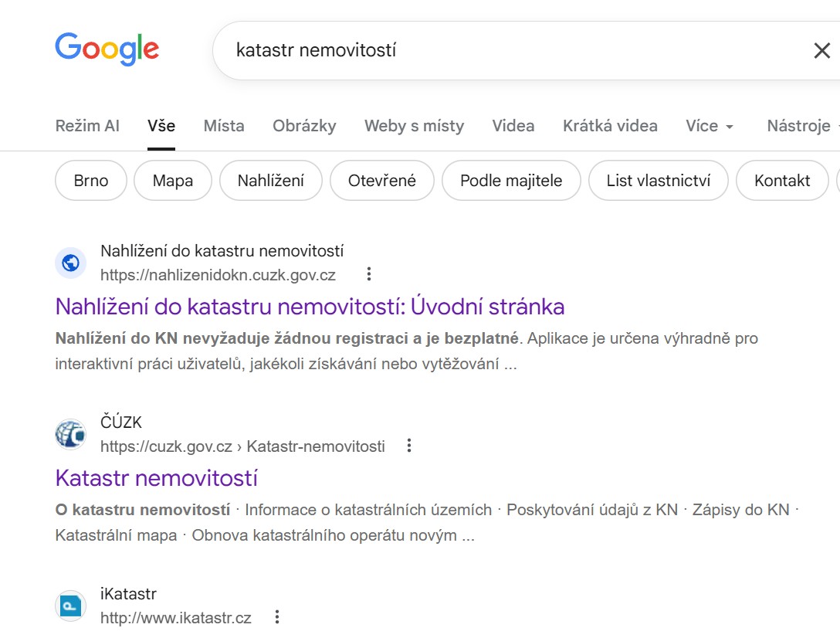The width and height of the screenshot is (840, 638).
Task: Open three-dot menu beside ikatastr.cz result
Action: click(x=277, y=617)
